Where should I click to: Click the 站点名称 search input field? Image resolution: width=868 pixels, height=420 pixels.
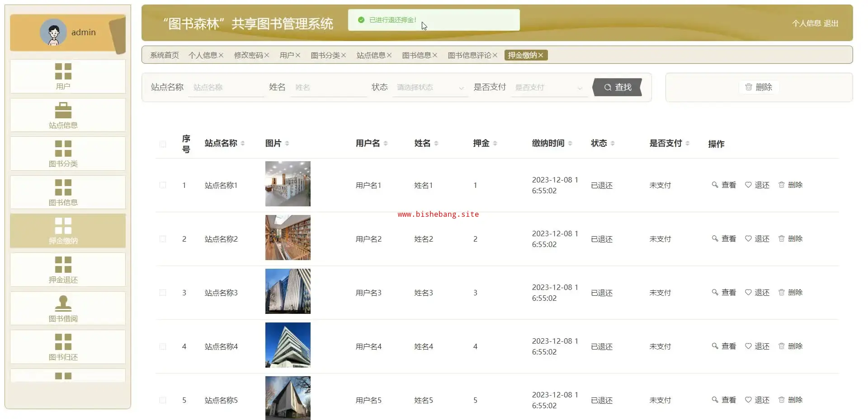226,88
